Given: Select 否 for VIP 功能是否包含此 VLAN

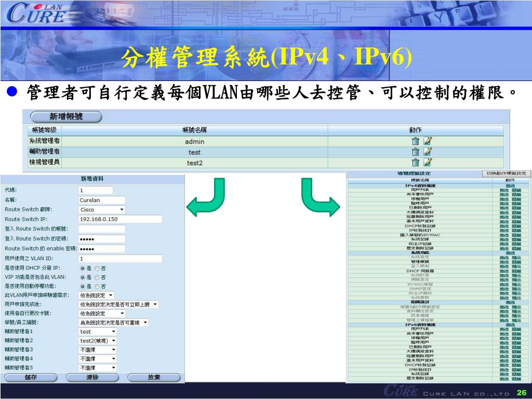Looking at the screenshot, I should point(97,277).
